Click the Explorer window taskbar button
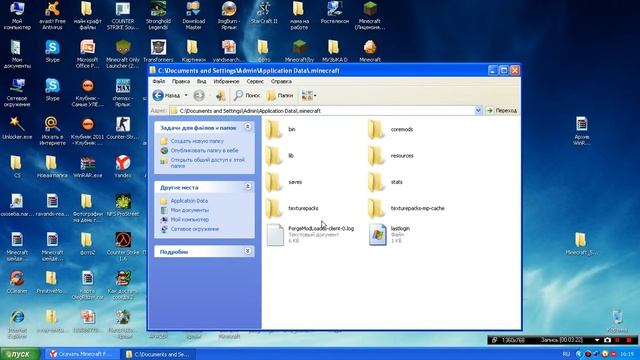Image resolution: width=640 pixels, height=360 pixels. click(157, 354)
